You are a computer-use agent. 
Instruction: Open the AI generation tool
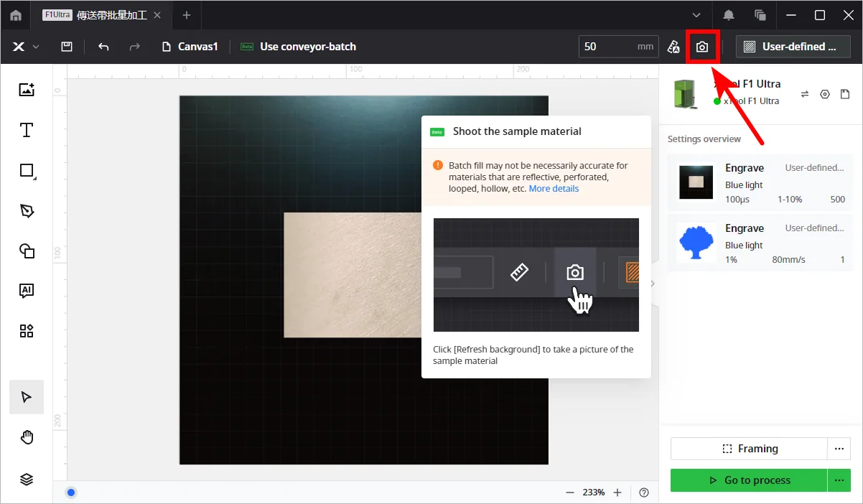pyautogui.click(x=27, y=291)
